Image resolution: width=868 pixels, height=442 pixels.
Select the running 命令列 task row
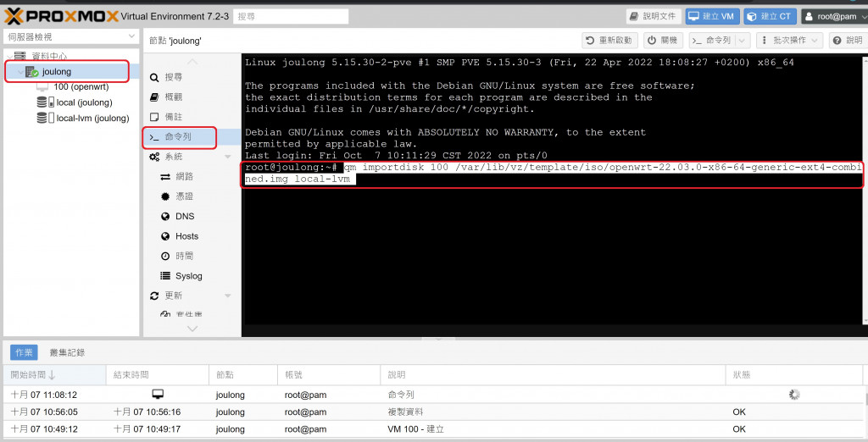click(433, 395)
